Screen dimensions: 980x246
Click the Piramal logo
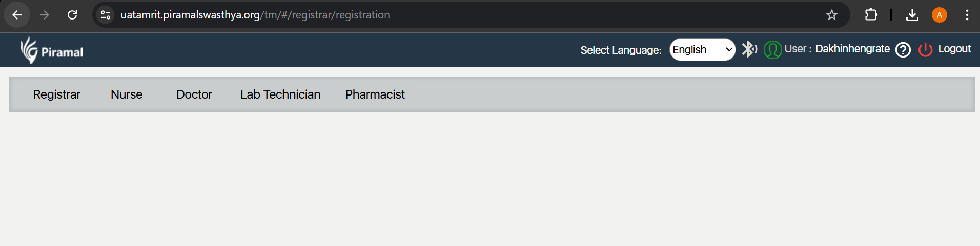tap(52, 50)
